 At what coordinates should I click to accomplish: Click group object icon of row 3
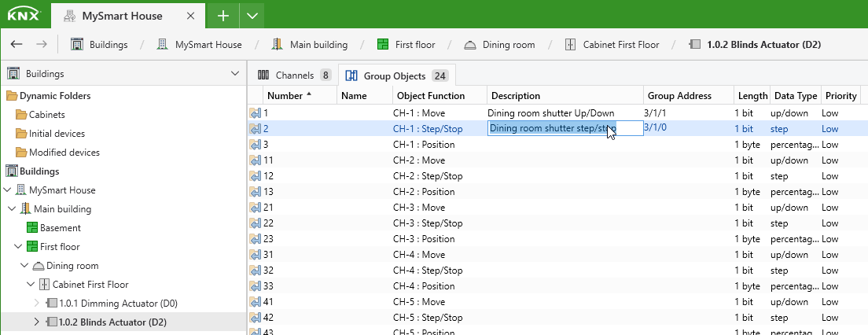255,145
